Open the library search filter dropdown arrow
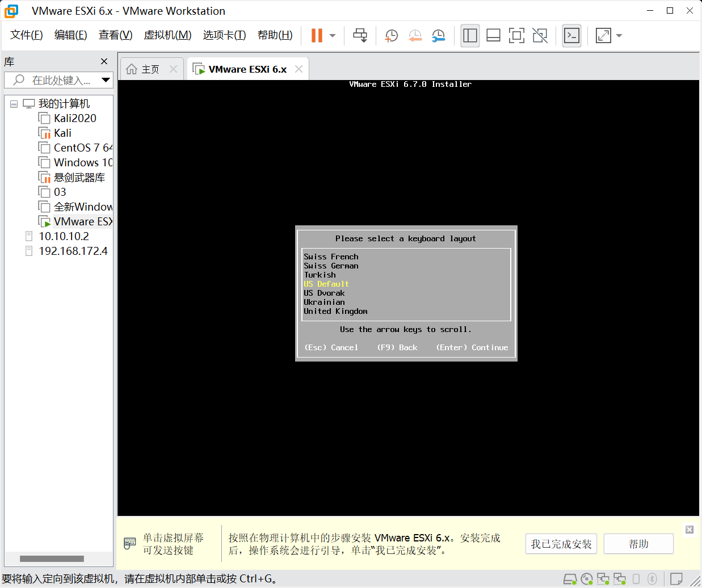The image size is (702, 588). (106, 80)
